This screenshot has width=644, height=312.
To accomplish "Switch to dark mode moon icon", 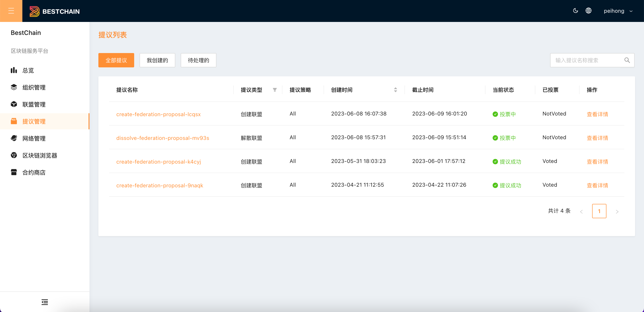I will tap(575, 11).
